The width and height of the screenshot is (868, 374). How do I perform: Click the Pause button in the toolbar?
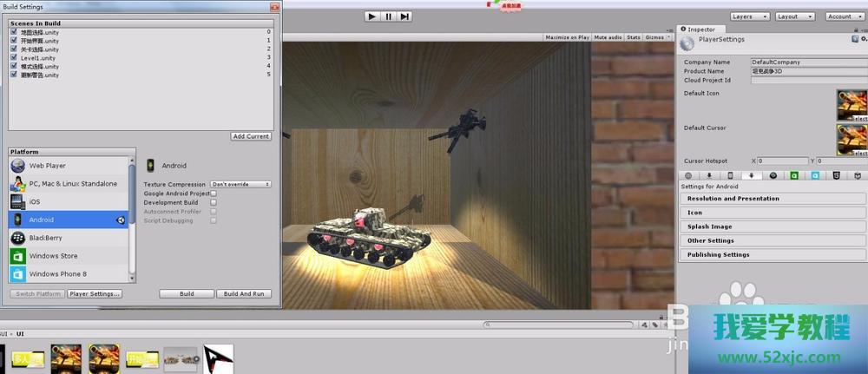388,16
